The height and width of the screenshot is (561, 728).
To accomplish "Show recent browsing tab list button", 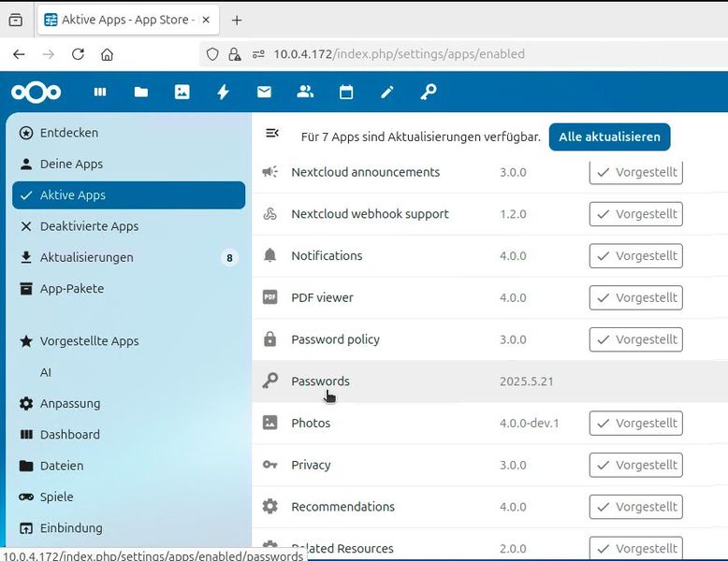I will click(16, 20).
